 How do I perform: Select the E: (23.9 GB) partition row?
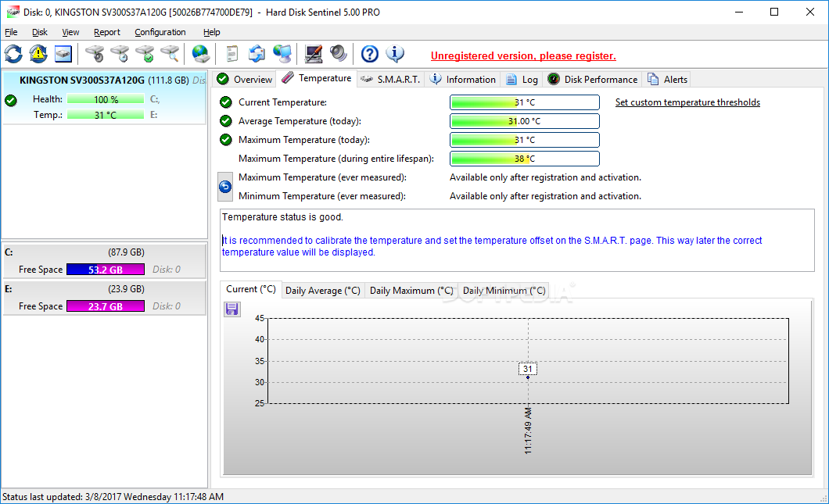tap(104, 298)
